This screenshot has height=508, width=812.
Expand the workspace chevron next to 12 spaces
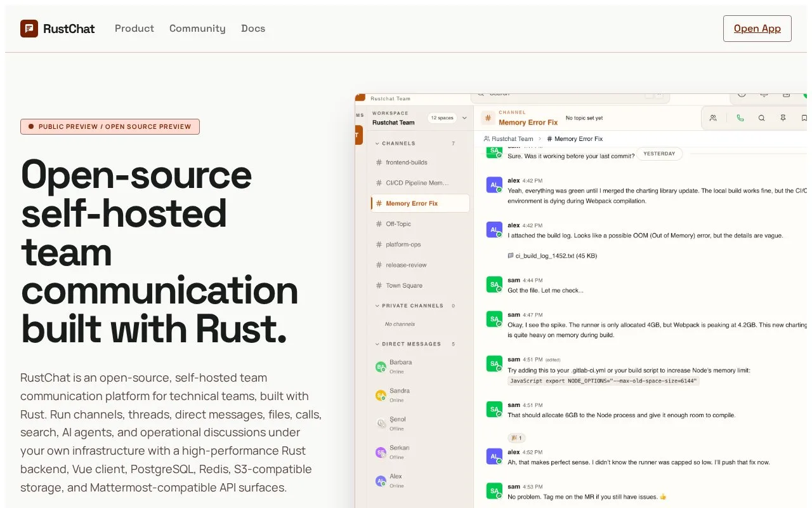coord(464,117)
